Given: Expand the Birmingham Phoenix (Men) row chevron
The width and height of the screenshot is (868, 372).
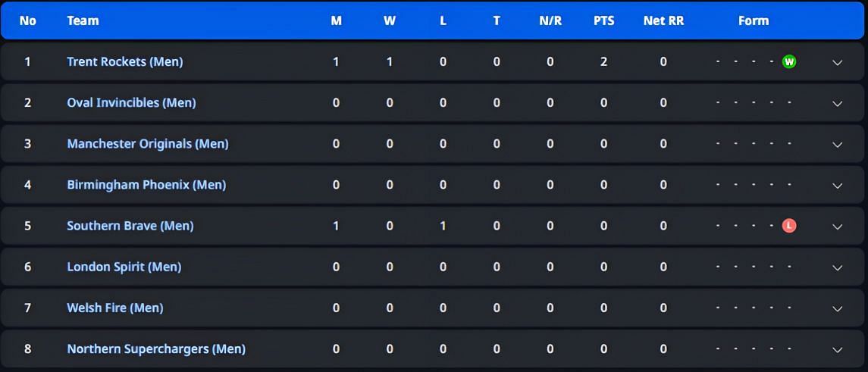Looking at the screenshot, I should coord(837,185).
